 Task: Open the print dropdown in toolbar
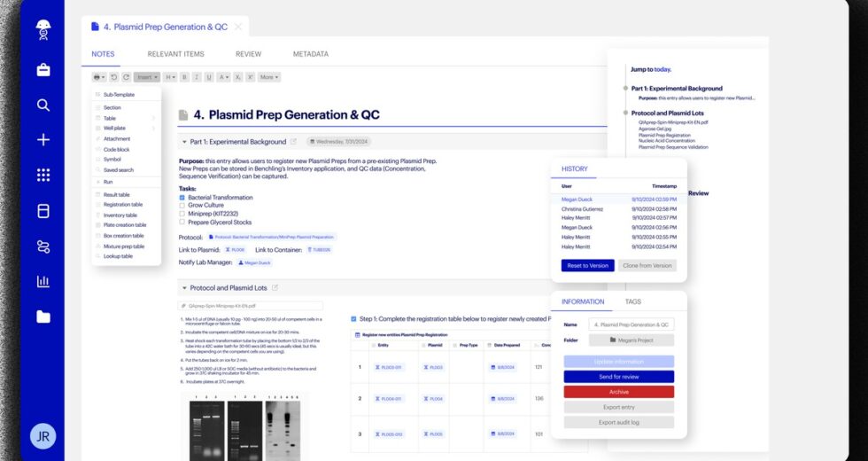pos(99,77)
